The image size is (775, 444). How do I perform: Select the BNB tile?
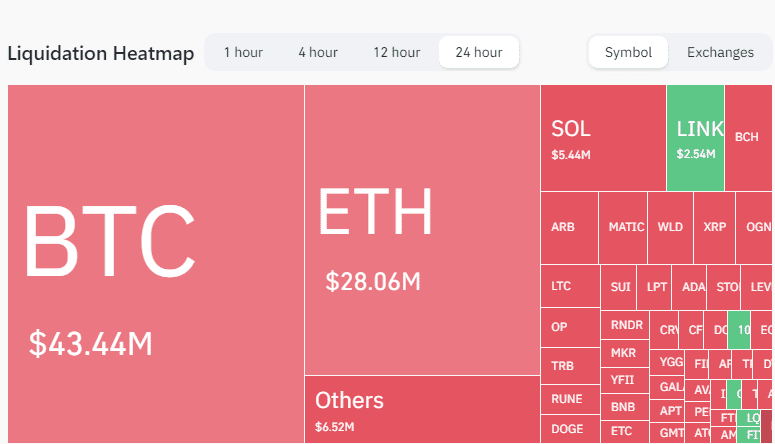(x=625, y=407)
